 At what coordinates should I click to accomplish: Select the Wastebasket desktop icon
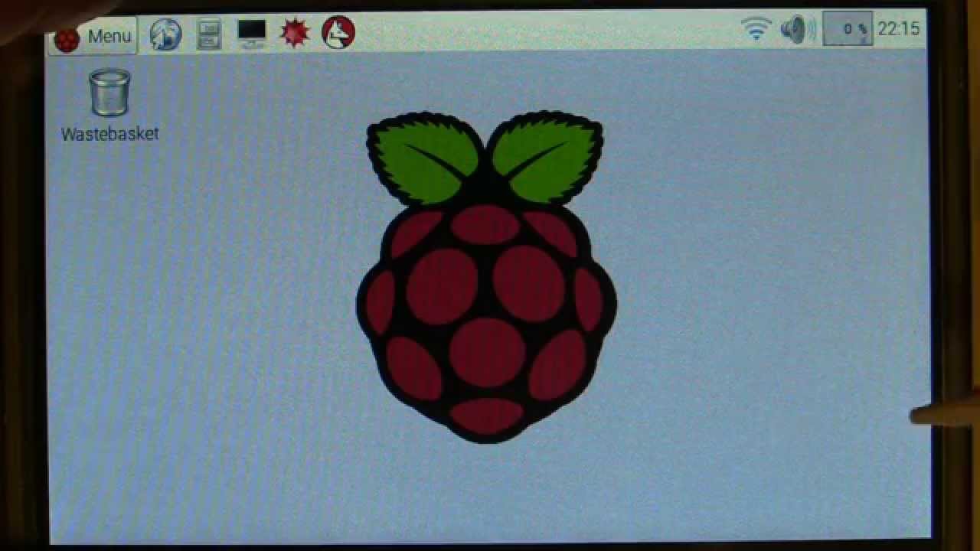pos(110,106)
